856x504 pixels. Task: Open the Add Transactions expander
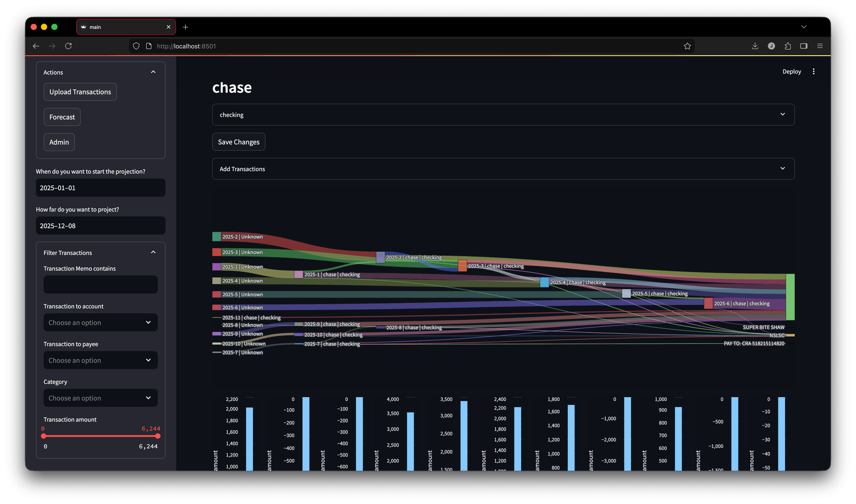[503, 168]
